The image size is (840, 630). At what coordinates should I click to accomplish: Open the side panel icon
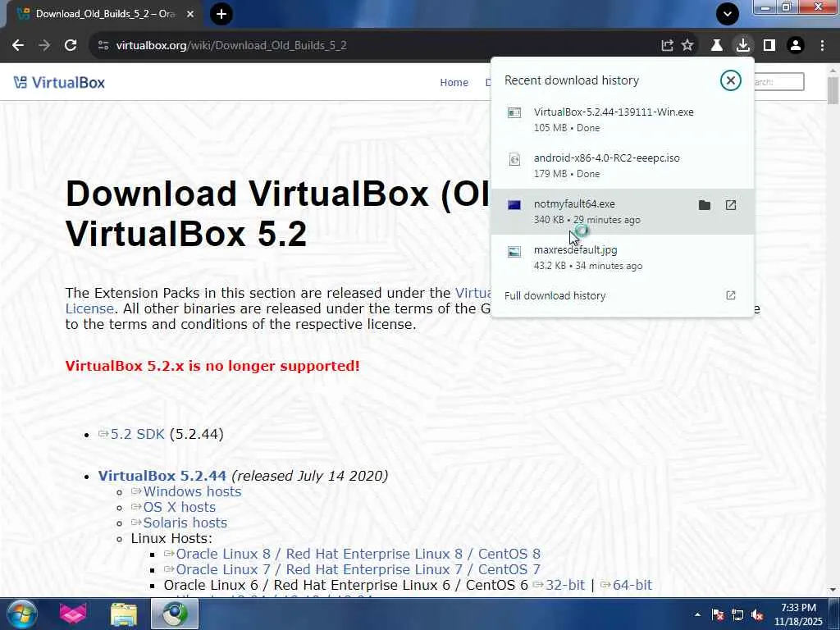click(769, 46)
